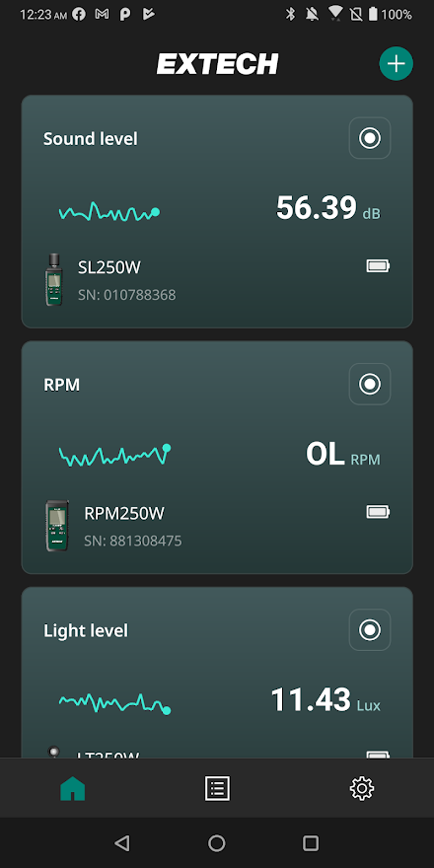Open the sound level waveform graph
Viewport: 434px width, 868px height.
click(109, 212)
